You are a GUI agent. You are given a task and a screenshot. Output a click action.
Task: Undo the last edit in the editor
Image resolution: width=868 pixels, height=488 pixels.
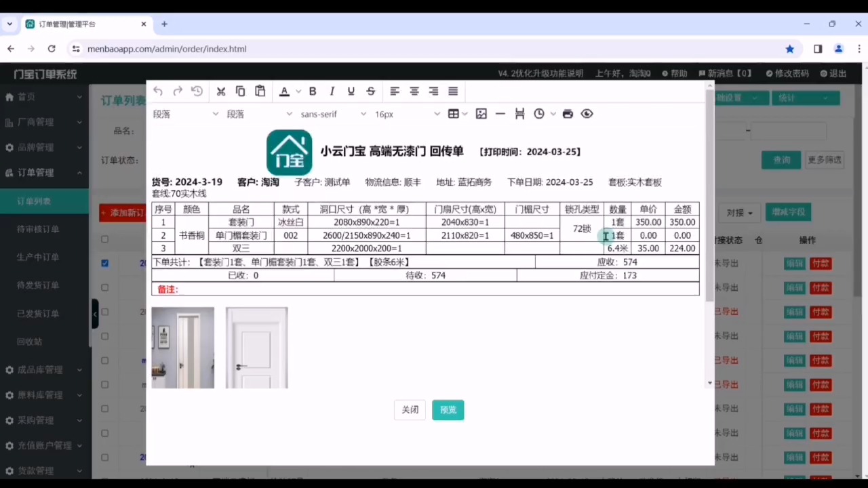158,91
